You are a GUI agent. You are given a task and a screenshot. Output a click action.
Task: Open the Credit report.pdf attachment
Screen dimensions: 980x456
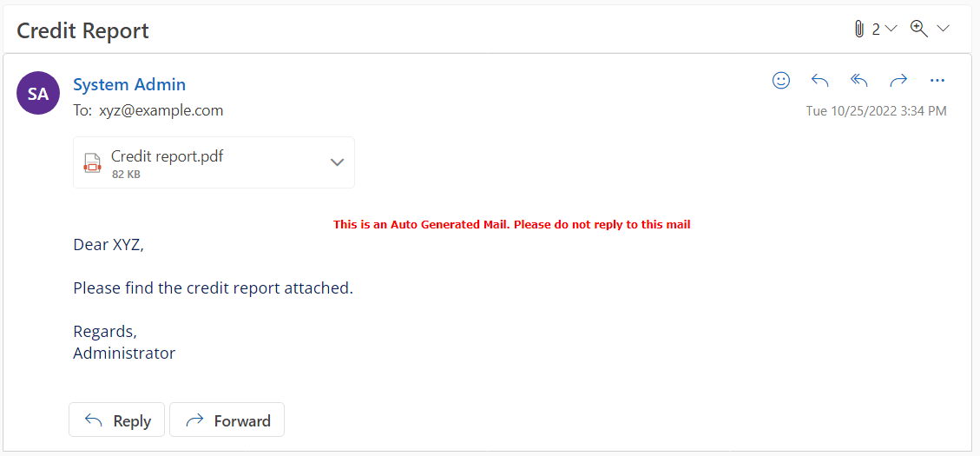click(214, 162)
